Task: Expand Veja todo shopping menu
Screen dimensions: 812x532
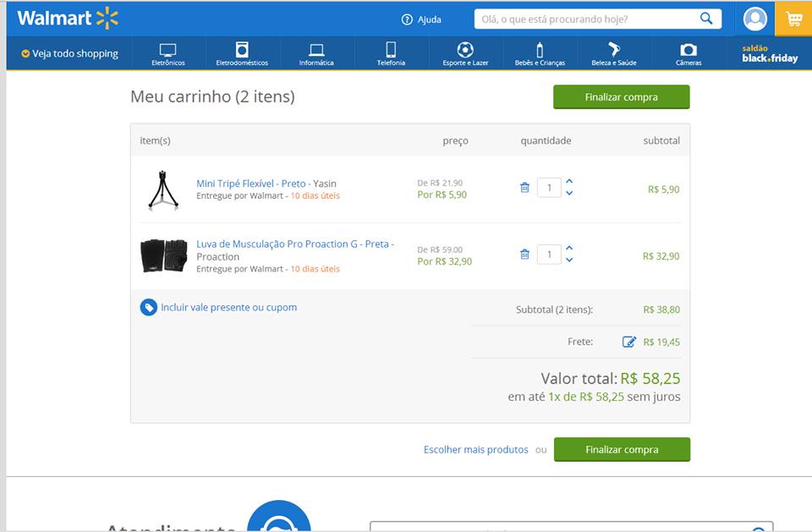Action: (69, 53)
